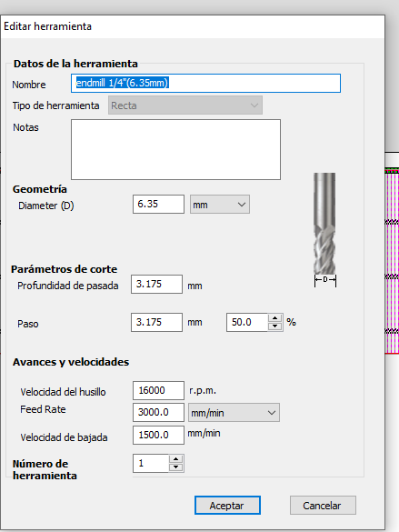The width and height of the screenshot is (399, 532).
Task: Select the Feed Rate value field
Action: coord(158,412)
